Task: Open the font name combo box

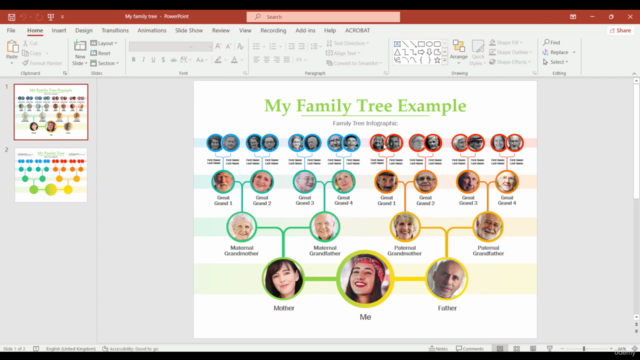Action: pyautogui.click(x=161, y=47)
